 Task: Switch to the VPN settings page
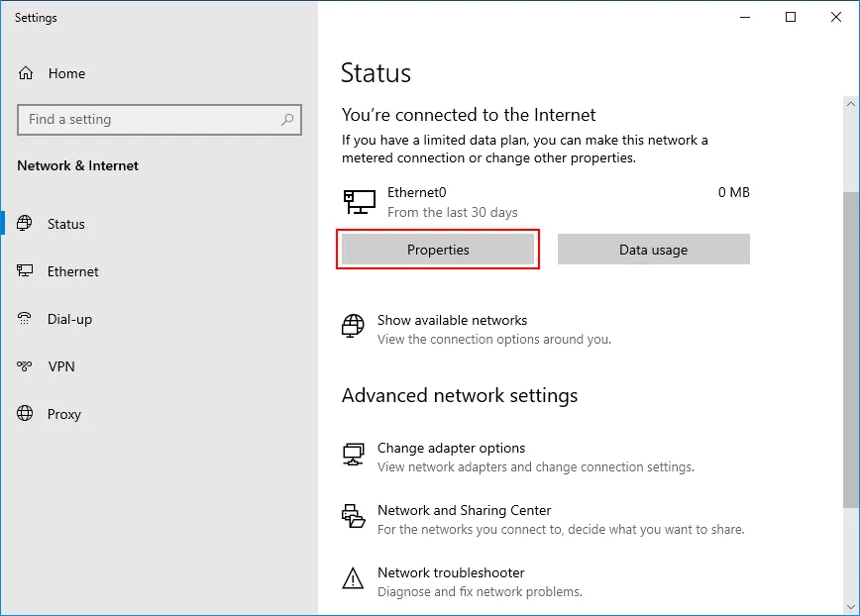click(61, 366)
